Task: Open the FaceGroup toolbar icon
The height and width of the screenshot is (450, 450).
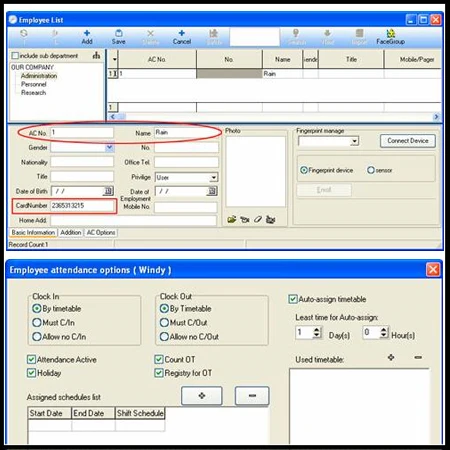Action: coord(390,37)
